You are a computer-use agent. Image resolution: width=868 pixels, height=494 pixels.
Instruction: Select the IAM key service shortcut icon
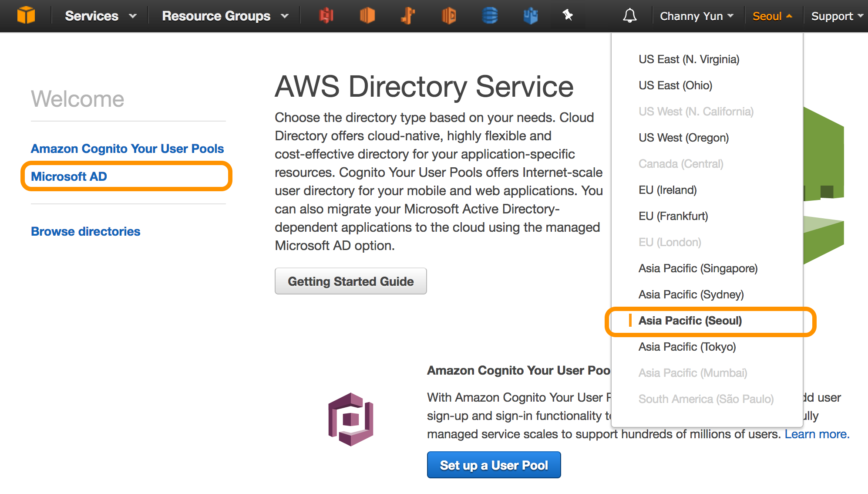click(408, 16)
